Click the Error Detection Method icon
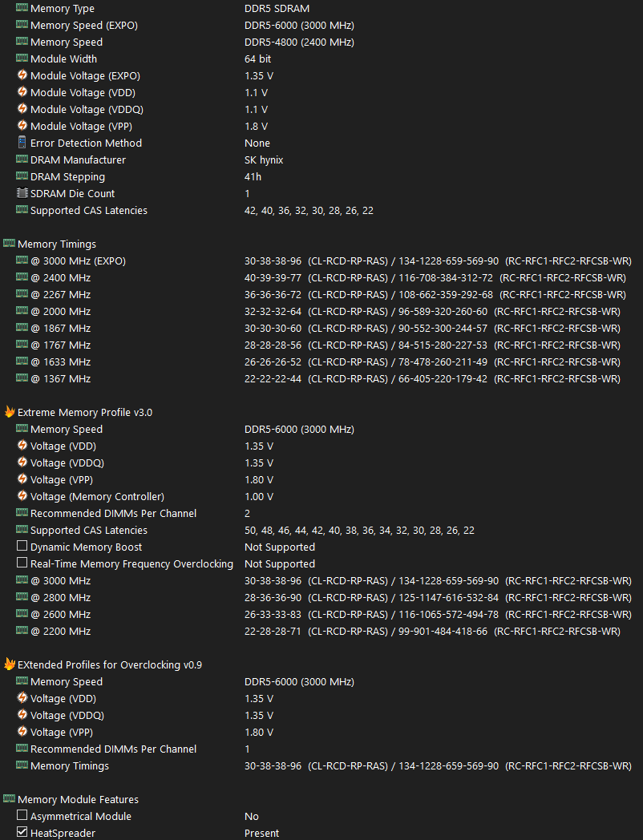 pos(22,143)
